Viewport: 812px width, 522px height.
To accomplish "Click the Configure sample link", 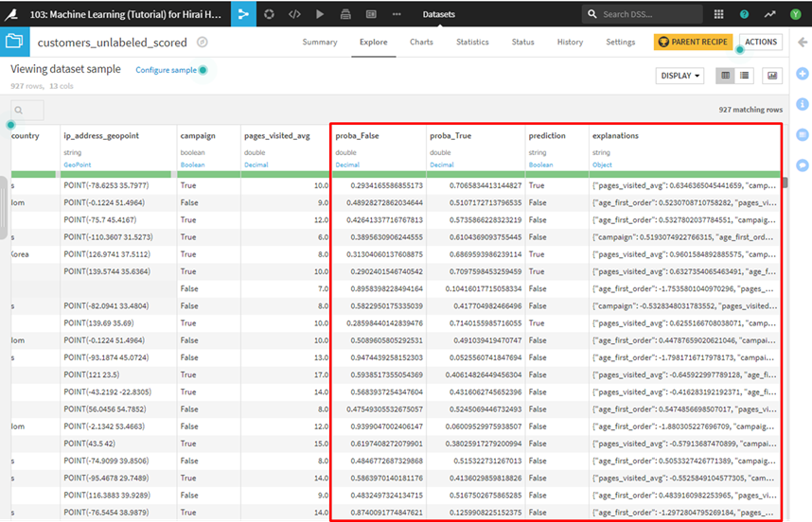I will pos(166,70).
